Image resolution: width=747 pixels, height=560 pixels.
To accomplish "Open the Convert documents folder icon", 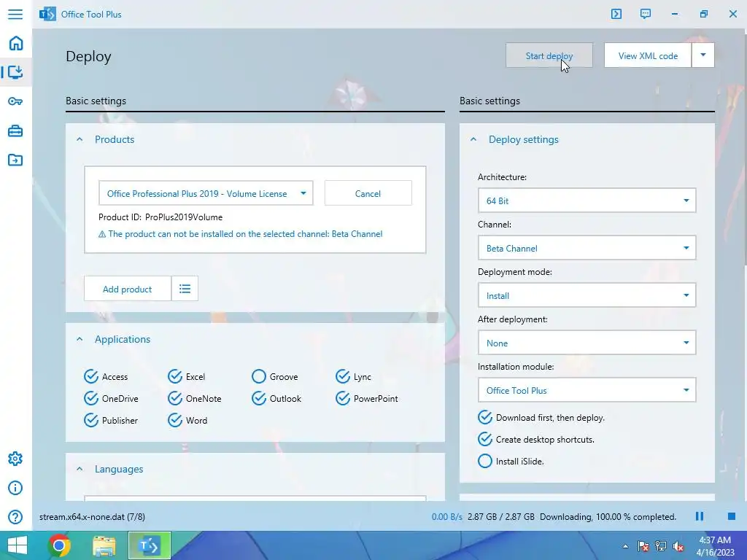I will 16,160.
